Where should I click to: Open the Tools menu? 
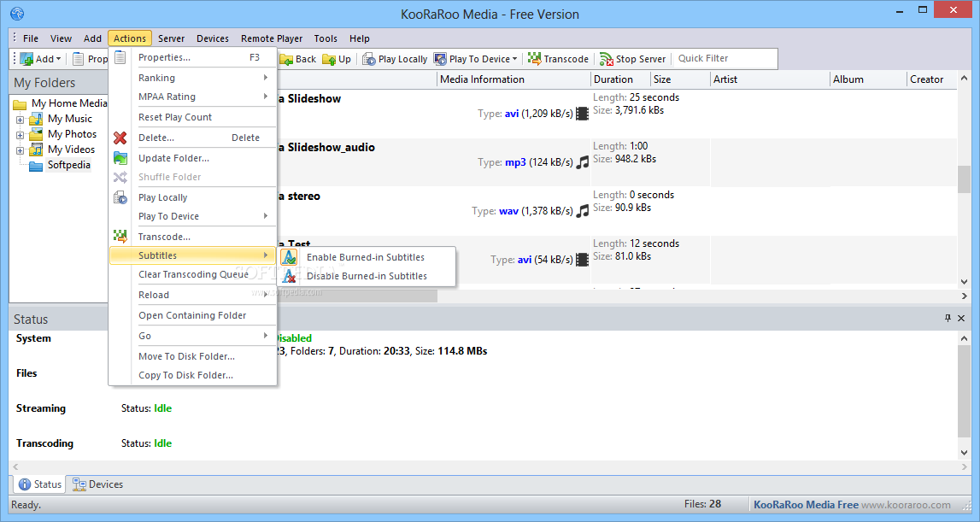[x=326, y=38]
